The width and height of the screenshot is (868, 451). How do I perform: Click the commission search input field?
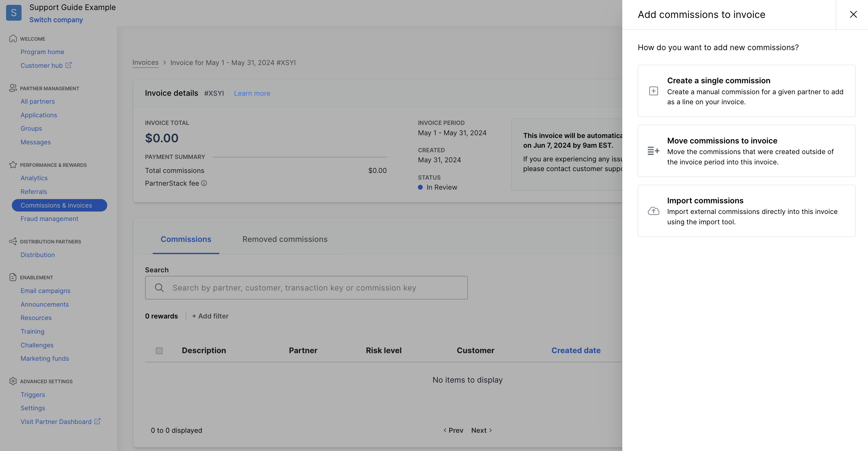[306, 288]
